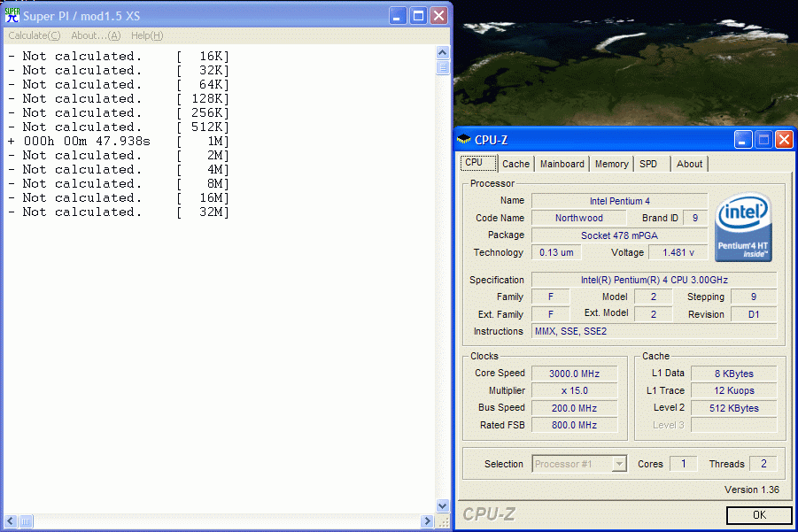Click the Cores value '1'

click(684, 464)
